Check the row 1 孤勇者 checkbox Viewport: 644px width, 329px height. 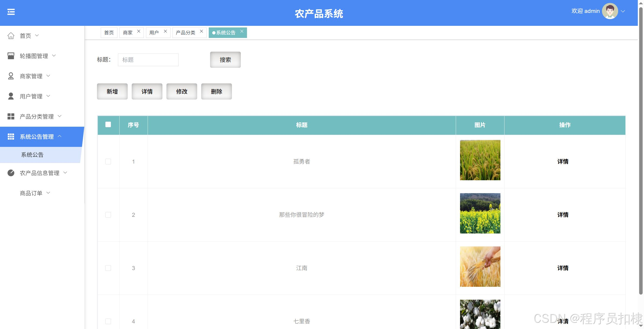click(x=108, y=161)
